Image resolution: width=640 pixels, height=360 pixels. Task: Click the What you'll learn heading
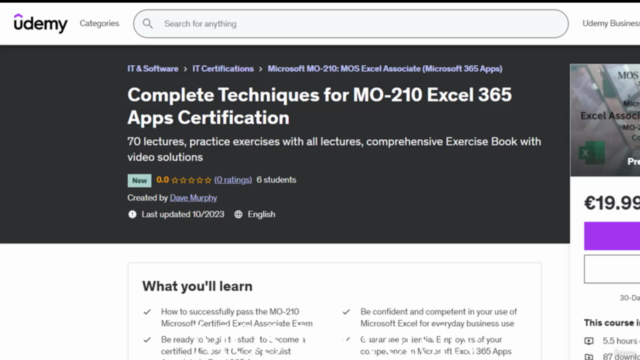coord(197,286)
